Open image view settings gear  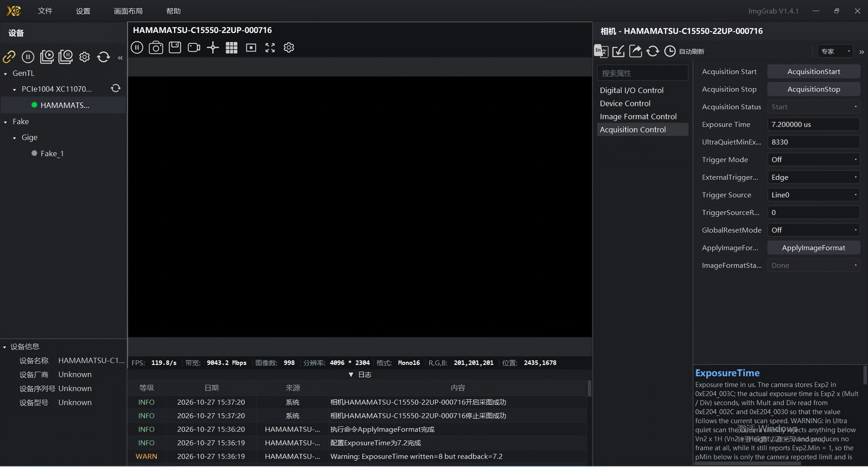289,47
